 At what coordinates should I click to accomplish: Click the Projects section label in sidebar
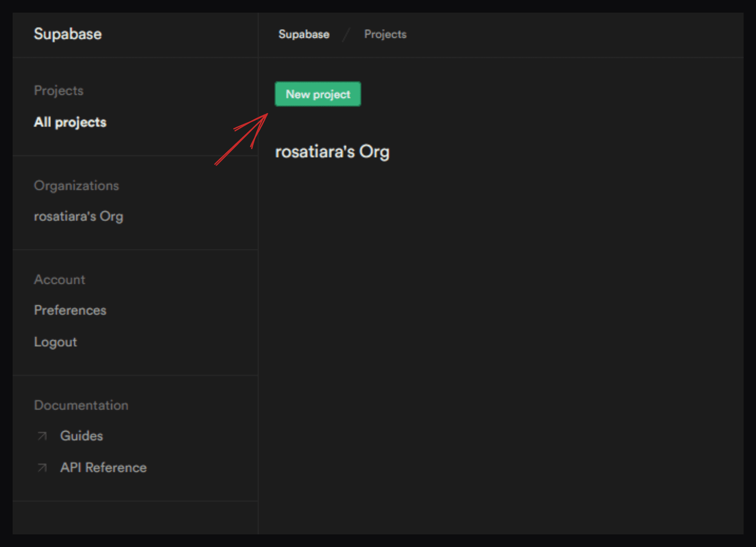coord(59,91)
